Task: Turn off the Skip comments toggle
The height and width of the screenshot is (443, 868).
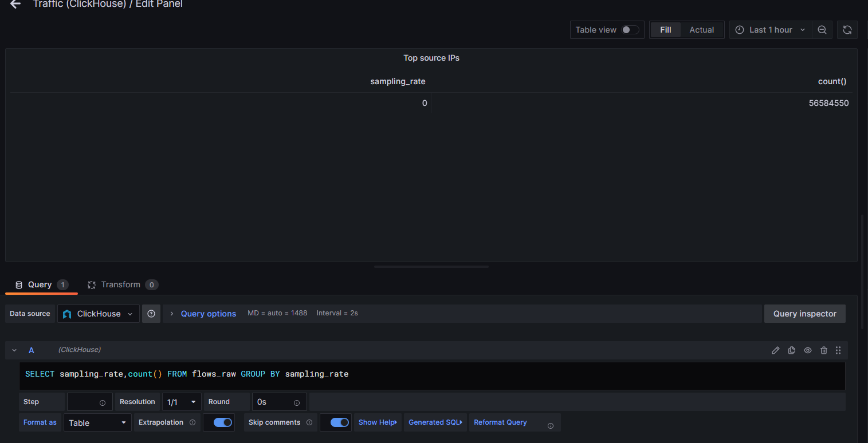Action: (336, 422)
